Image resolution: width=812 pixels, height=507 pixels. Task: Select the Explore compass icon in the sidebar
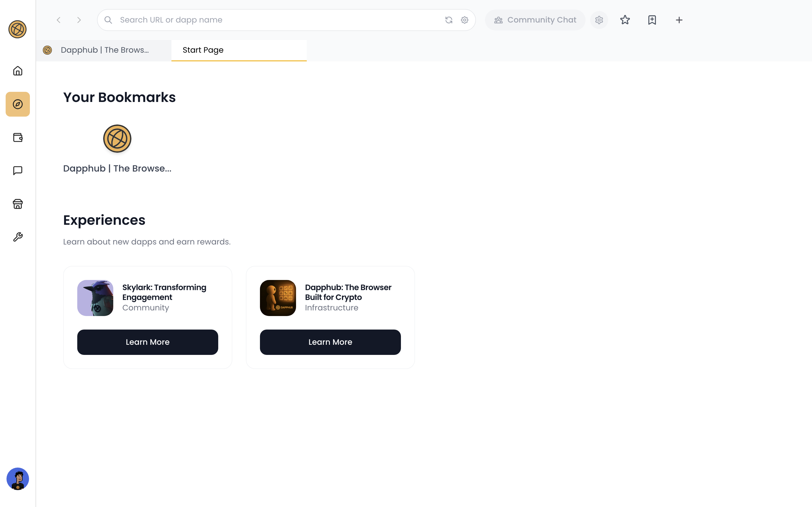point(17,104)
